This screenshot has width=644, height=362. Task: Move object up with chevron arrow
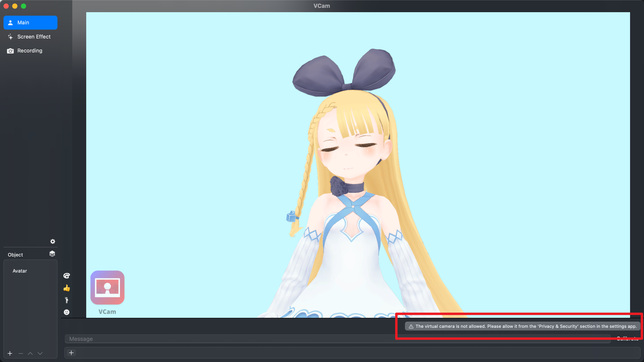(30, 353)
